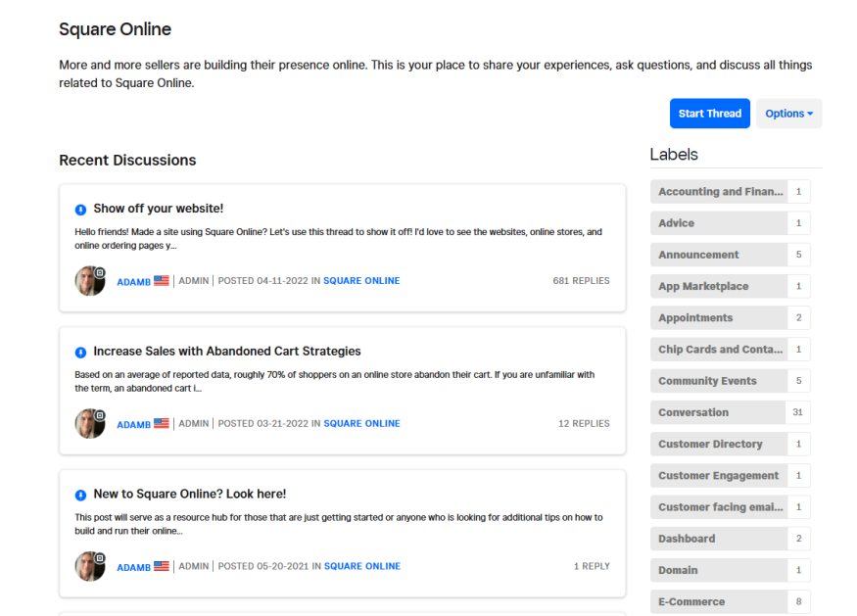Follow Square Online link in the 04-11-2022 post

[361, 280]
